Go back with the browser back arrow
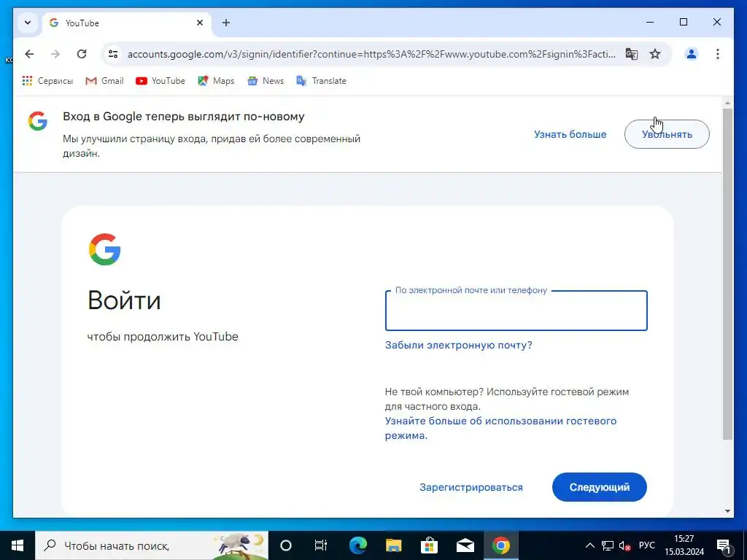 29,54
